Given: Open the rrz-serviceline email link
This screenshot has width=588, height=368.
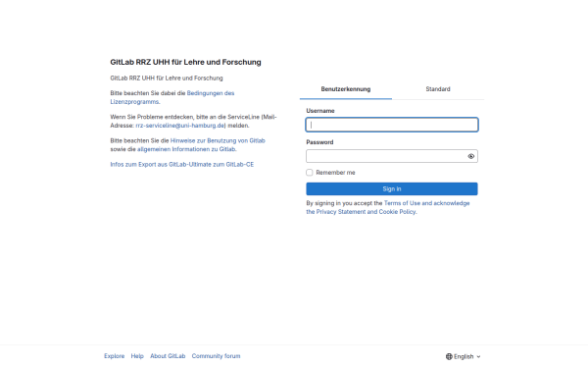Looking at the screenshot, I should (180, 126).
